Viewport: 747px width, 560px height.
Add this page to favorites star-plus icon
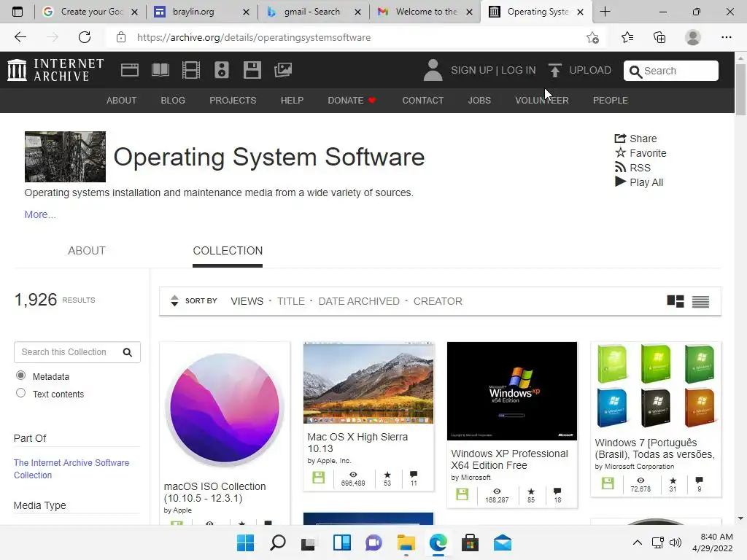[x=592, y=38]
